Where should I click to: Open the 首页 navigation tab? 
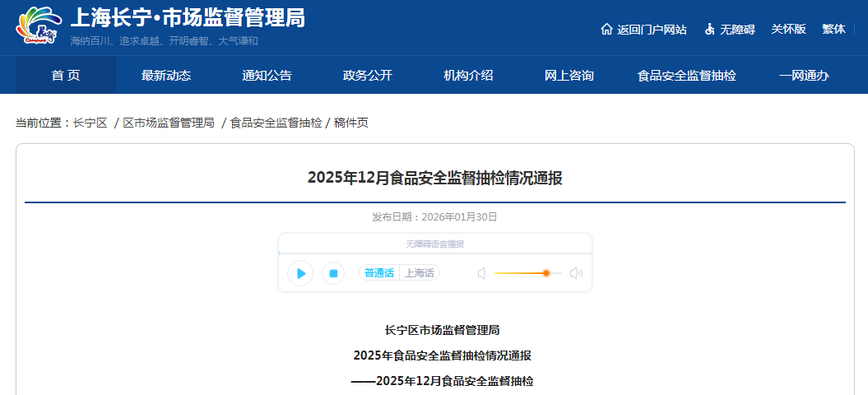(66, 76)
